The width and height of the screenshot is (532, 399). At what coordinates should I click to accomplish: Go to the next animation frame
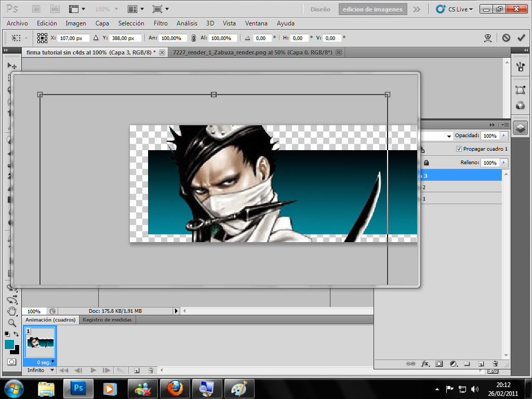[x=106, y=370]
